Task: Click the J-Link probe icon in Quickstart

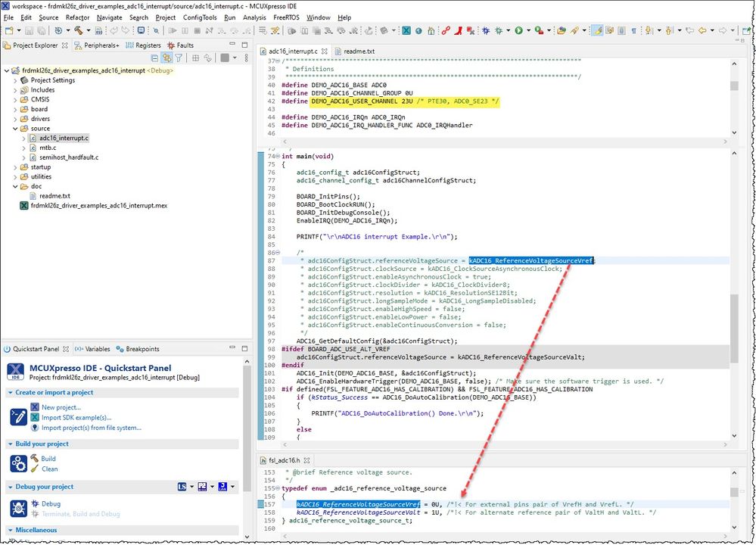Action: pos(222,487)
